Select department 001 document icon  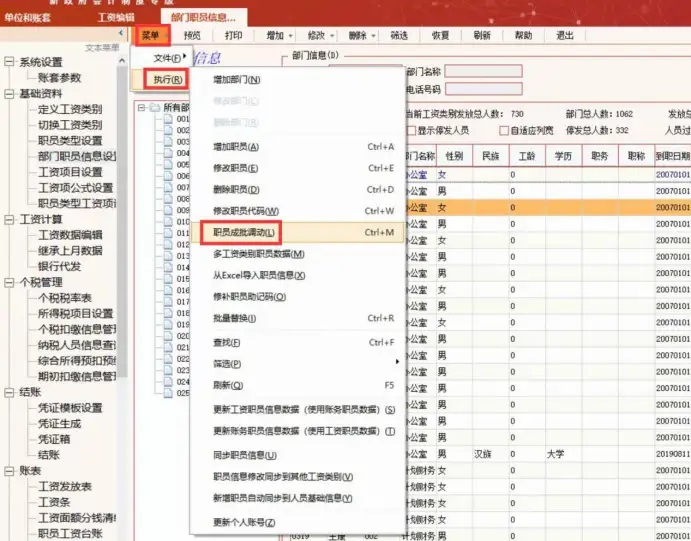pyautogui.click(x=168, y=119)
